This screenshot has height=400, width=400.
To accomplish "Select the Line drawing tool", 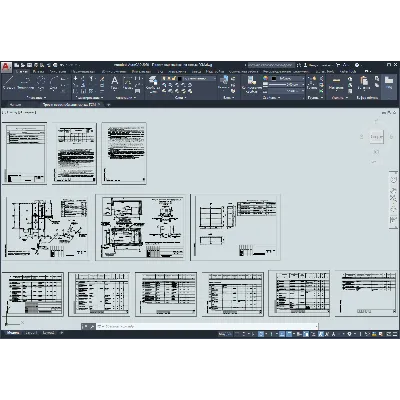I will coord(8,83).
